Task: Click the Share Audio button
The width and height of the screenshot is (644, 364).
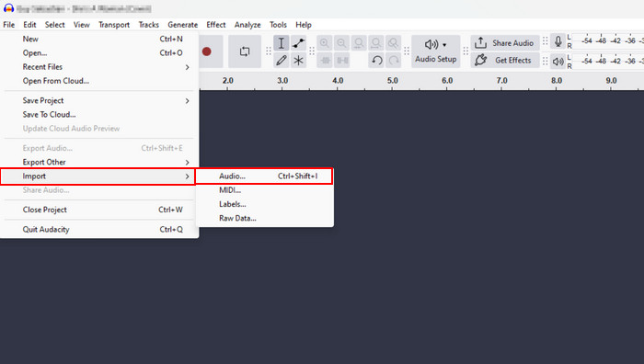Action: tap(505, 43)
